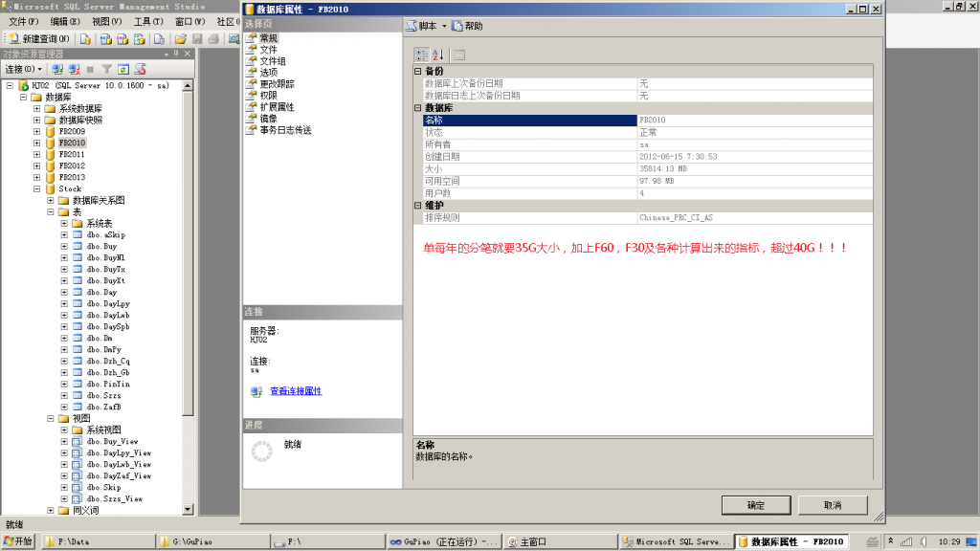Click the Database Engine Query icon
Viewport: 980px width, 551px height.
point(85,38)
